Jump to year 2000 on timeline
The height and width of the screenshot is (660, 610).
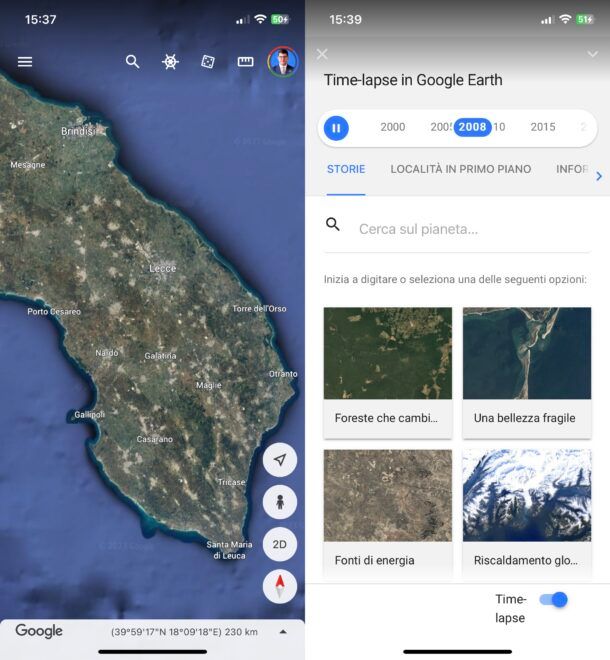393,127
